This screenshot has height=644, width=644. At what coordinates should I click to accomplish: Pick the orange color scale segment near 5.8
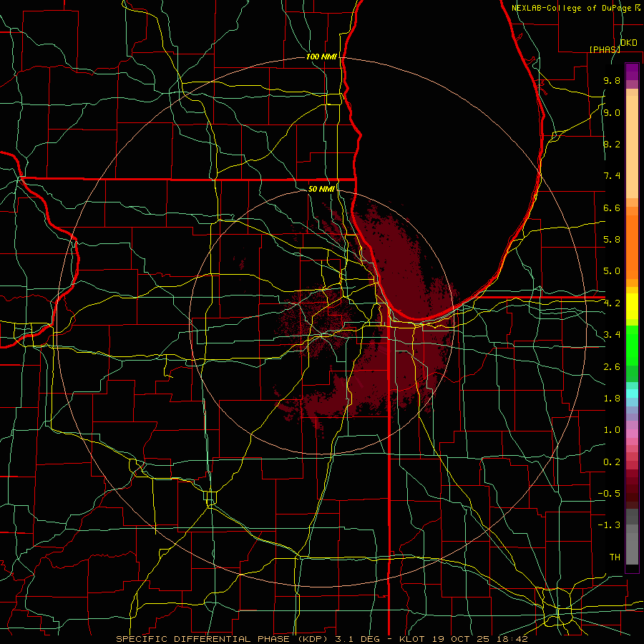[632, 247]
